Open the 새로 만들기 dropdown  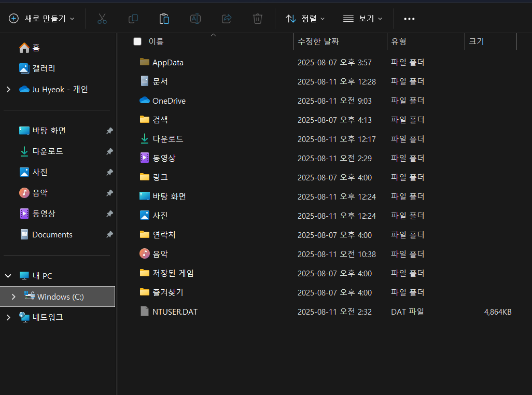[41, 19]
